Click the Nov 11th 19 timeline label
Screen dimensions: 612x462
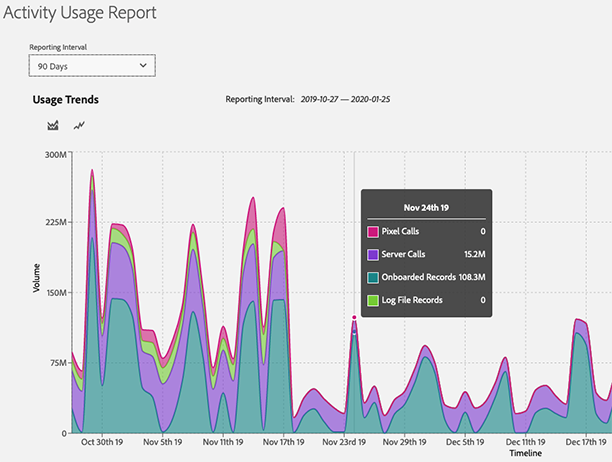tap(223, 442)
